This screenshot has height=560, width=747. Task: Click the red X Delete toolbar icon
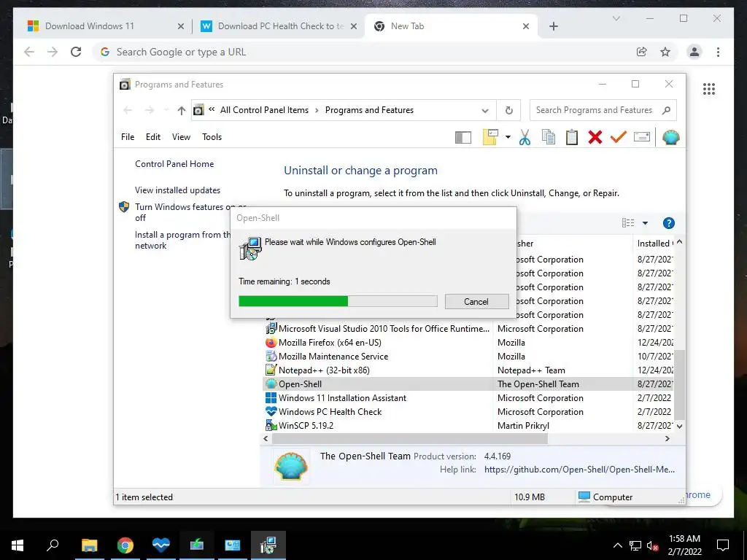595,137
